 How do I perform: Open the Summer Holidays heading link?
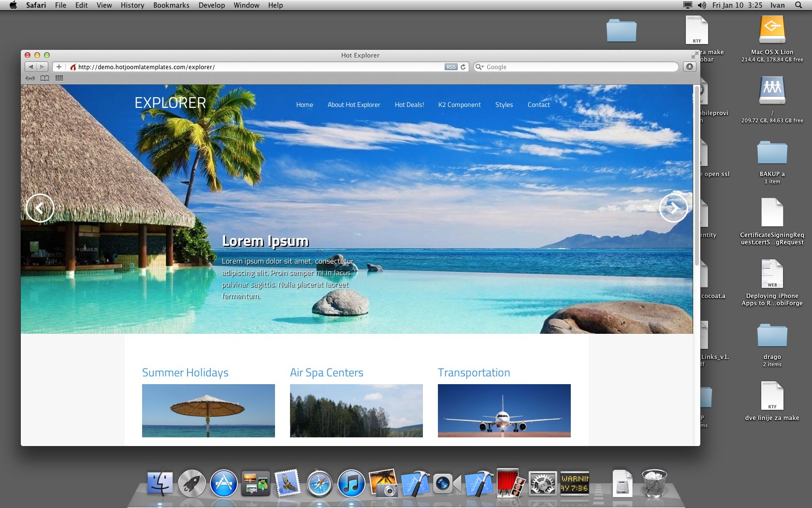tap(185, 373)
